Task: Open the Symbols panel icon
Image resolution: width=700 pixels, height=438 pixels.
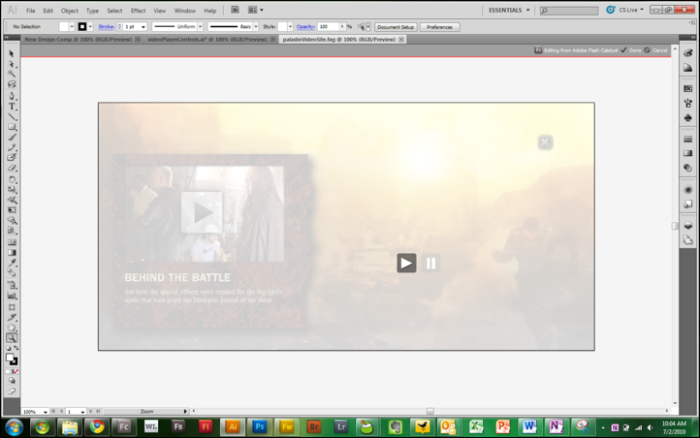Action: pyautogui.click(x=688, y=118)
